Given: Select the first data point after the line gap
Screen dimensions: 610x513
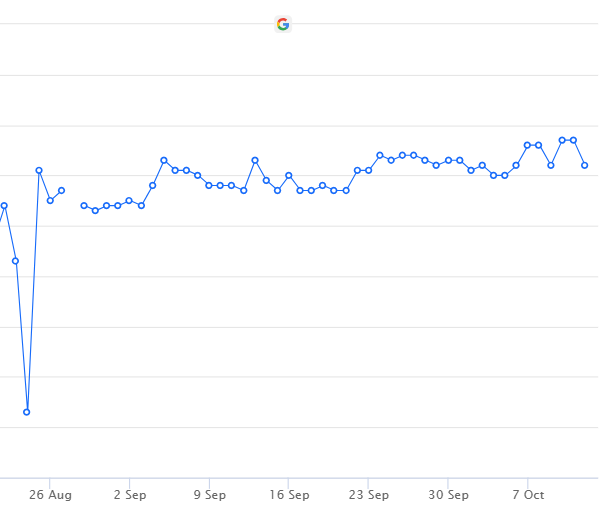Looking at the screenshot, I should coord(84,205).
